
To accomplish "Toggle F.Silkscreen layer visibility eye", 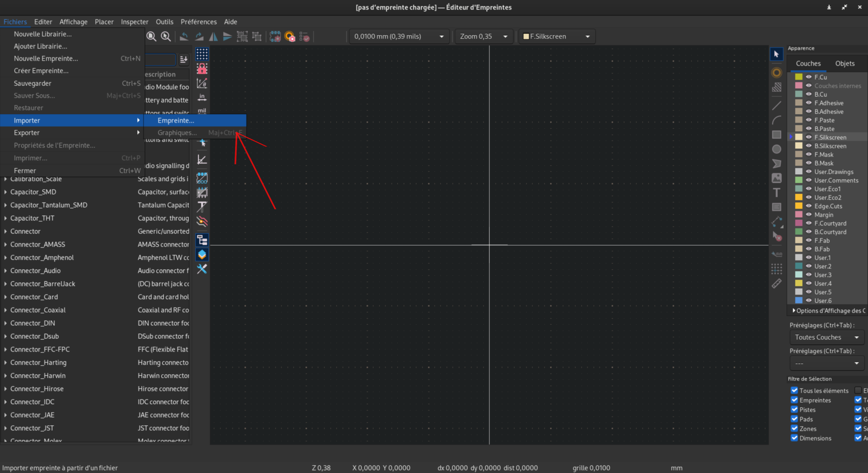I will (x=809, y=137).
